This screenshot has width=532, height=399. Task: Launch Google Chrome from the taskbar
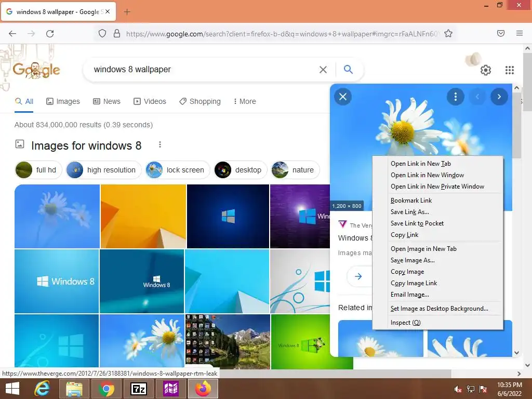pos(107,389)
